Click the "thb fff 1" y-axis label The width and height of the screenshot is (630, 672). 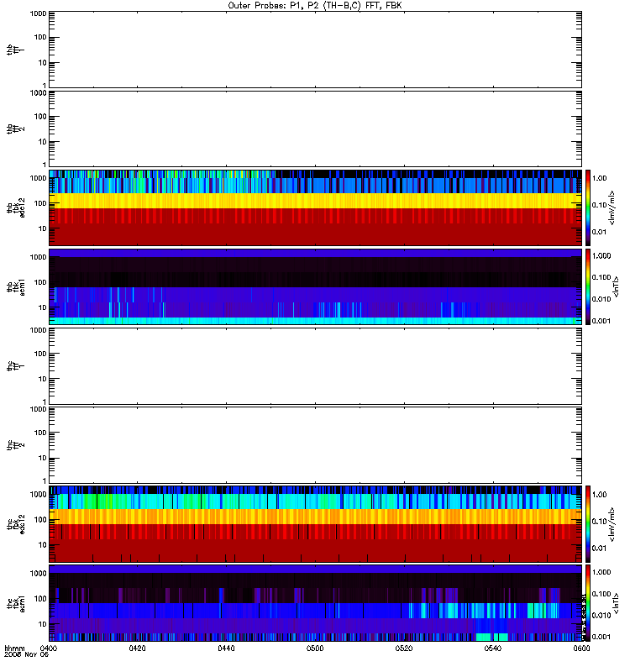(16, 50)
